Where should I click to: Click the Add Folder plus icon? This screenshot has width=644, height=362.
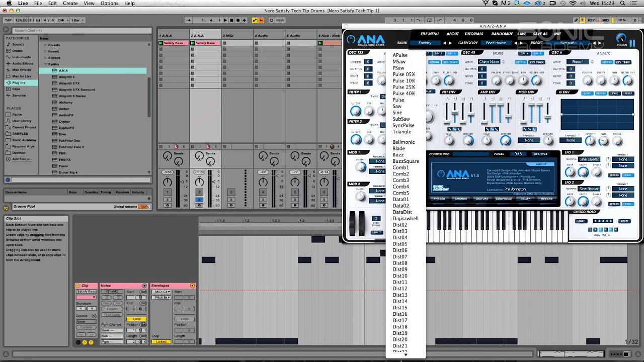pyautogui.click(x=8, y=159)
